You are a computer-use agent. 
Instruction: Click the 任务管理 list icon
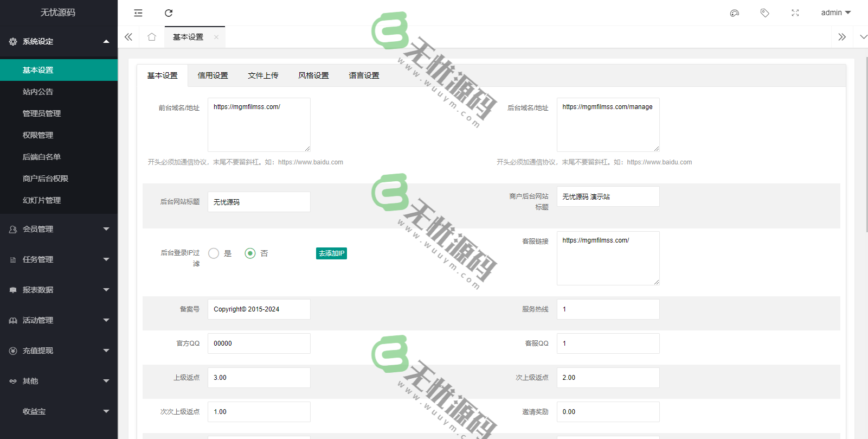click(x=13, y=260)
